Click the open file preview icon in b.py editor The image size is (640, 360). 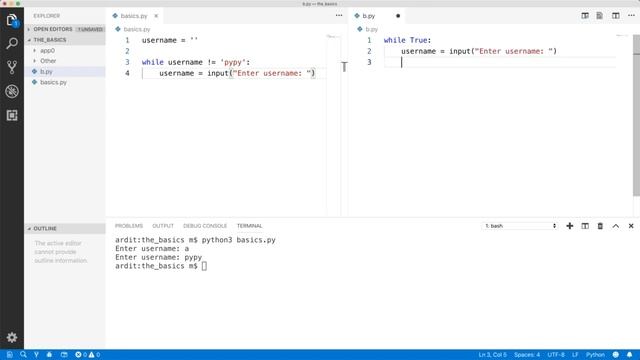[x=600, y=16]
